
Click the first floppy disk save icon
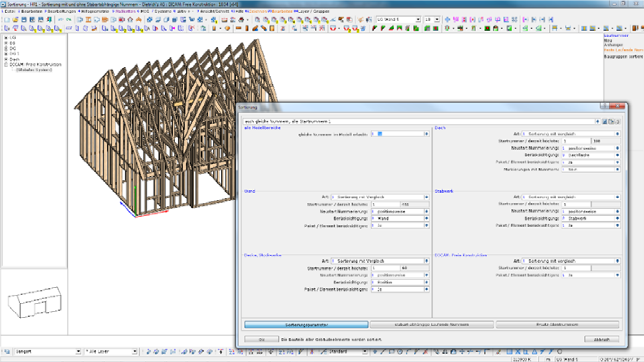[24, 20]
